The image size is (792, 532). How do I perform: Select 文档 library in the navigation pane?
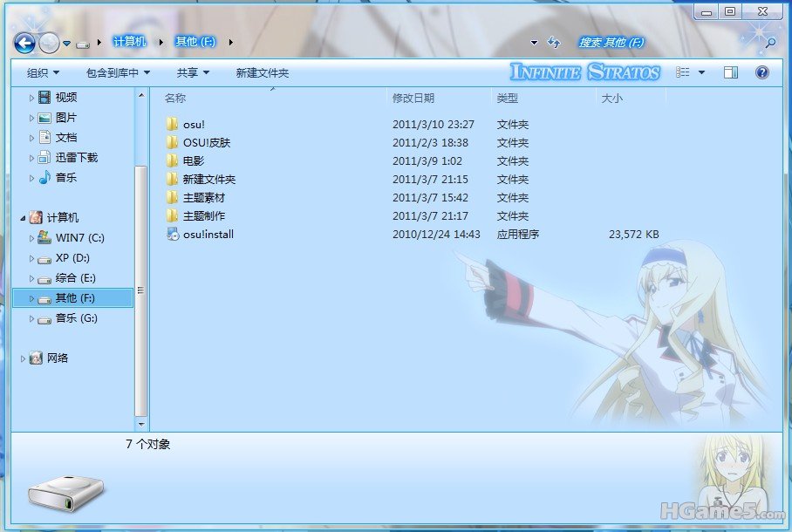pyautogui.click(x=66, y=138)
